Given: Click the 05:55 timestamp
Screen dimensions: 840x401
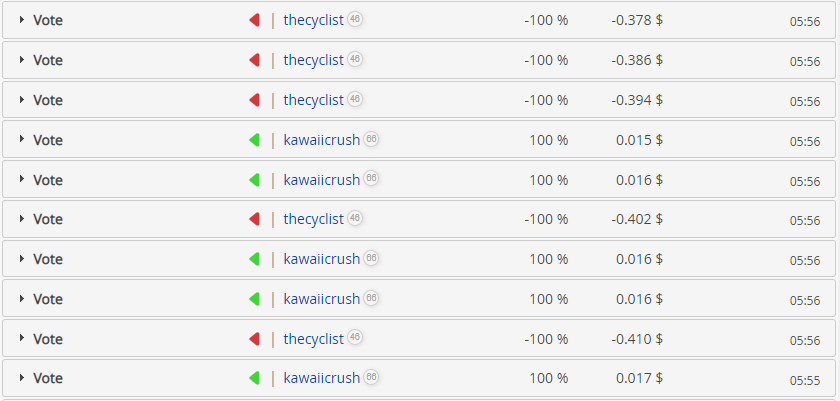Looking at the screenshot, I should [x=805, y=380].
